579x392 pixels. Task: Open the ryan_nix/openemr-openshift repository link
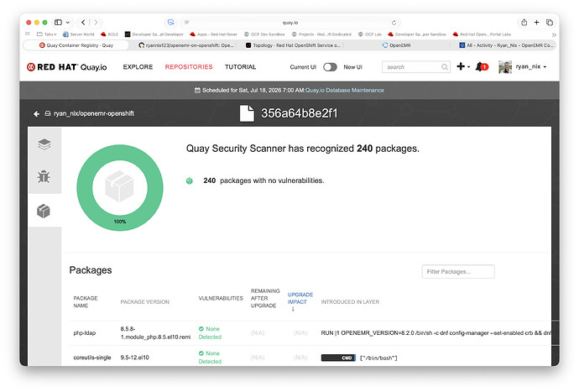tap(94, 113)
